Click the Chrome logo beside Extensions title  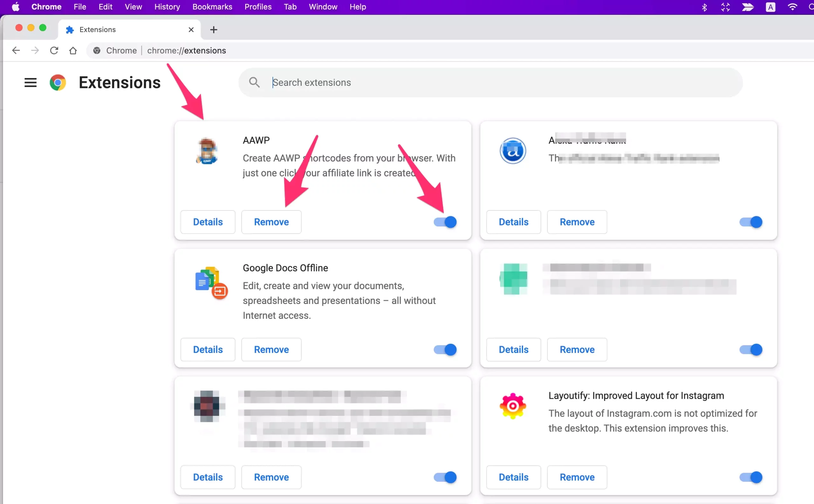coord(58,82)
